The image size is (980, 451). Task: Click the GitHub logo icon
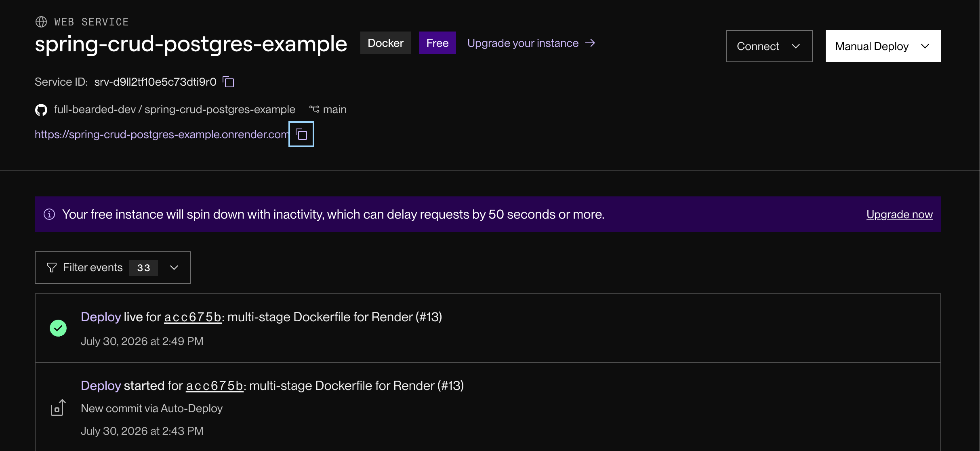[x=41, y=110]
